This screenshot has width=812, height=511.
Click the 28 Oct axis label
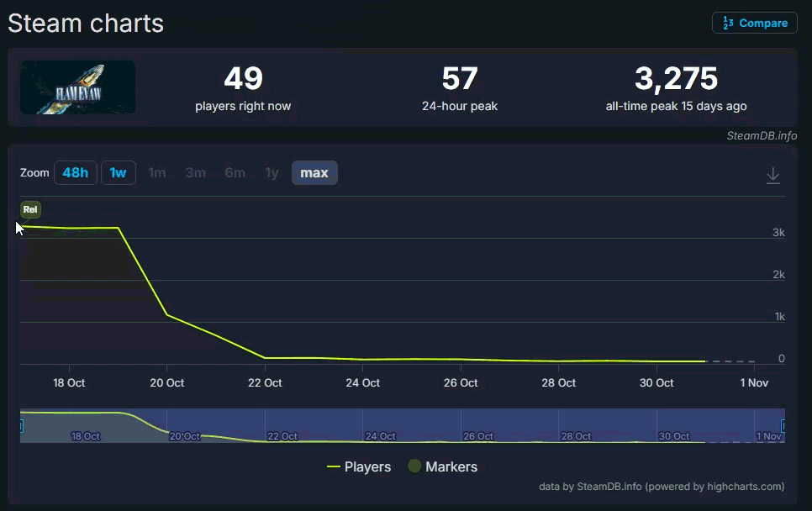tap(558, 382)
